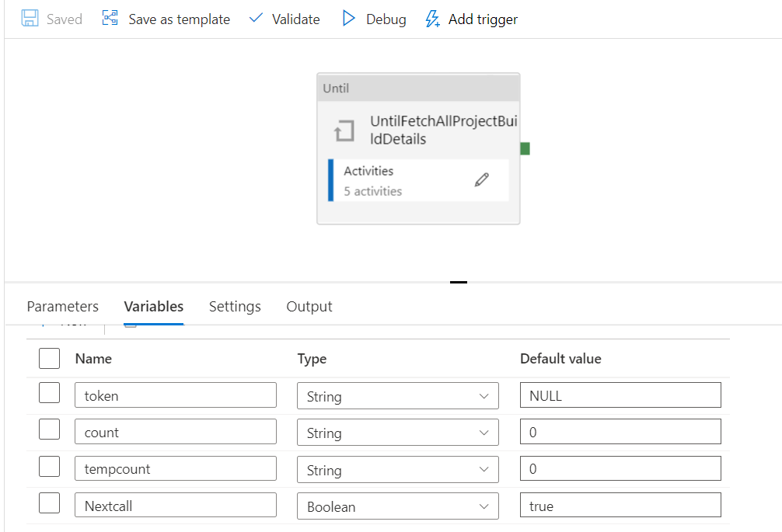Click the Add trigger lightning icon
Image resolution: width=782 pixels, height=532 pixels.
click(432, 19)
